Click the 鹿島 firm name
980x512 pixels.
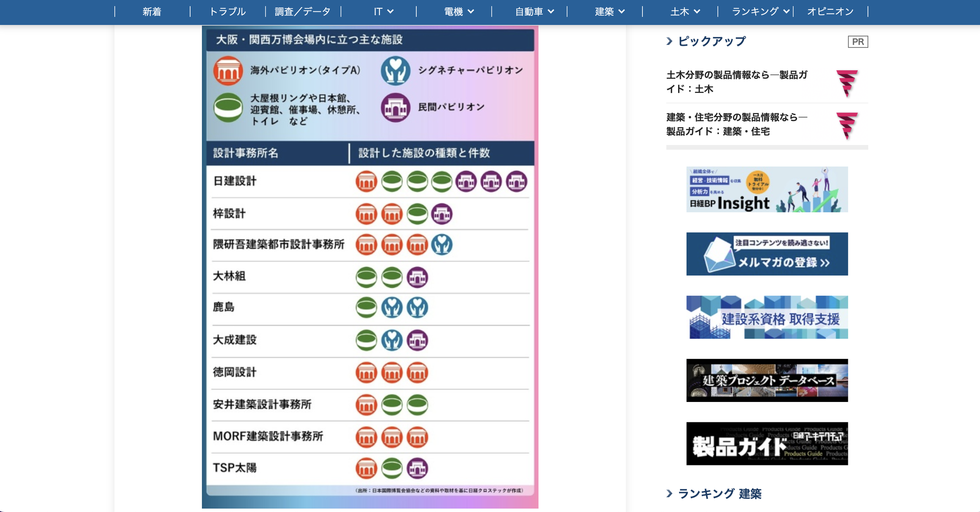(x=223, y=307)
